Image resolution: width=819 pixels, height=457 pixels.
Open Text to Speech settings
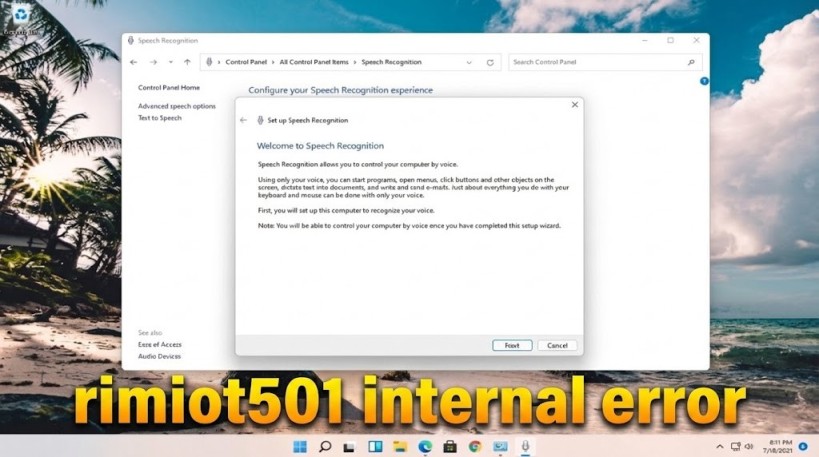[x=160, y=118]
